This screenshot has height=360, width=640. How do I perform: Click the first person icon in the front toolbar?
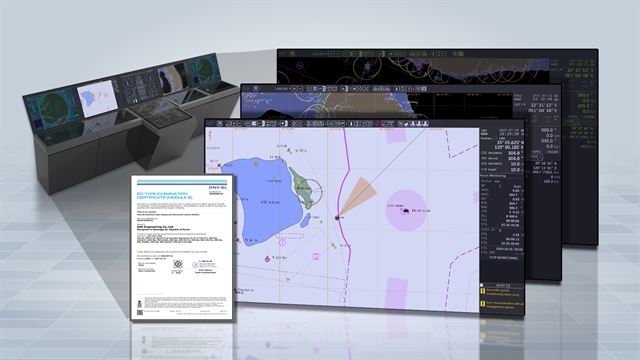pyautogui.click(x=413, y=123)
